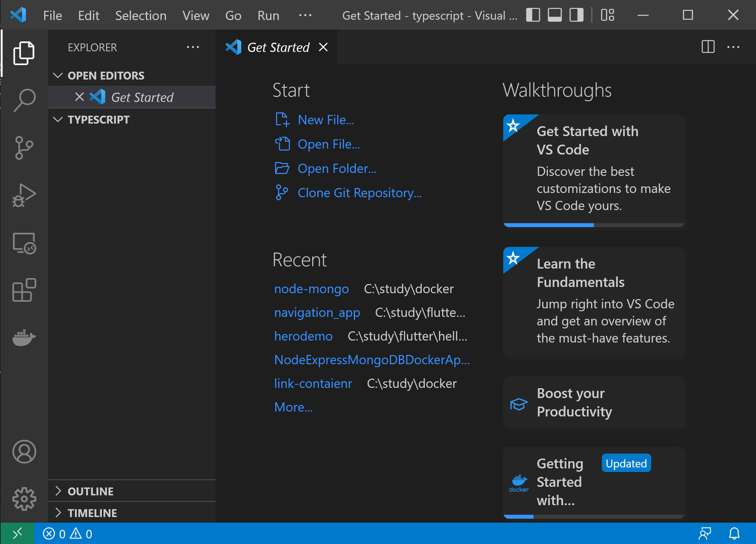This screenshot has width=756, height=544.
Task: Open the Docker view icon
Action: pos(24,337)
